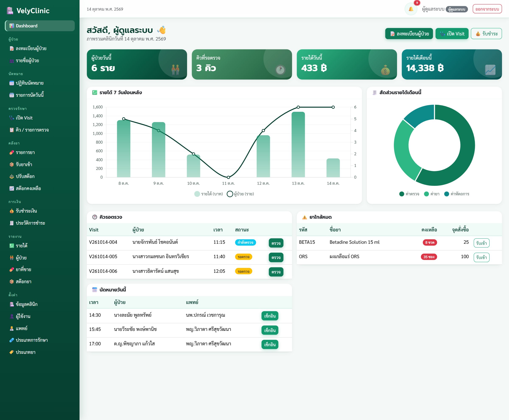Click the 13 ต.ค. revenue bar
509x420 pixels.
point(298,144)
